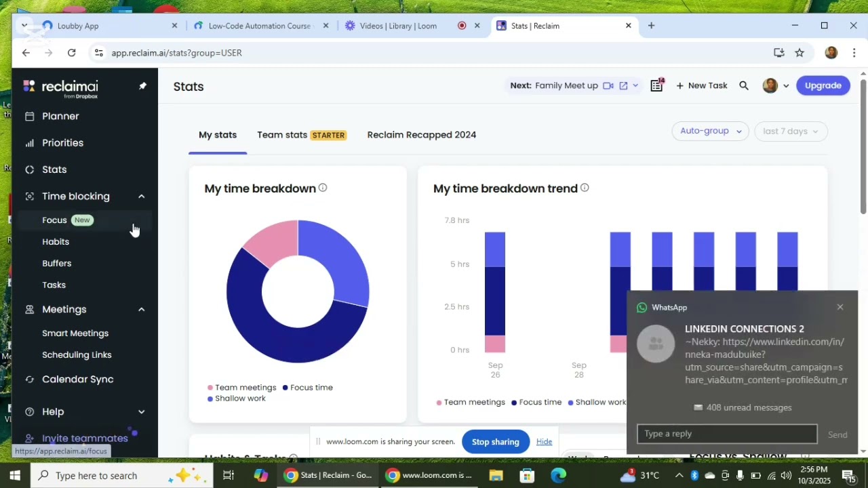Click Invite teammates in the sidebar
Screen dimensions: 868x488
pyautogui.click(x=85, y=439)
